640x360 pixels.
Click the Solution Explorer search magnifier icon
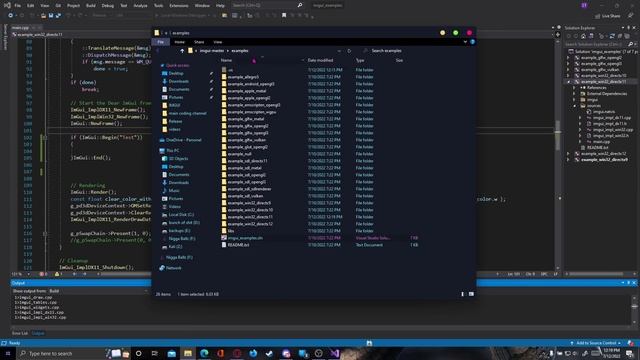631,44
